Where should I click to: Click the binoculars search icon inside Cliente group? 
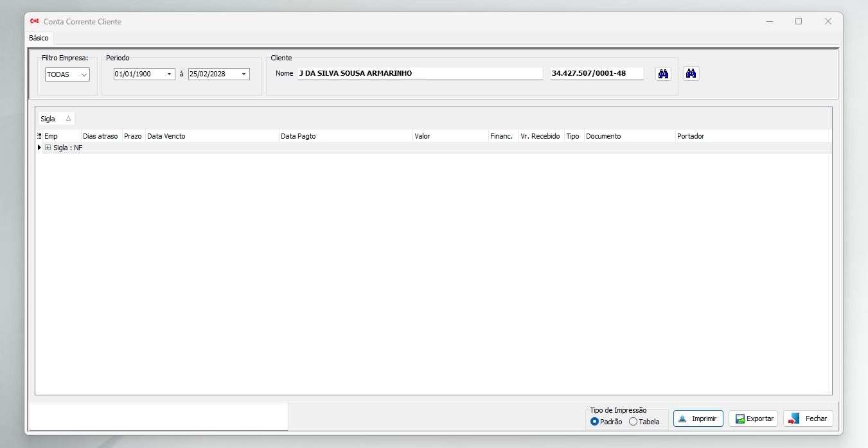(x=663, y=74)
